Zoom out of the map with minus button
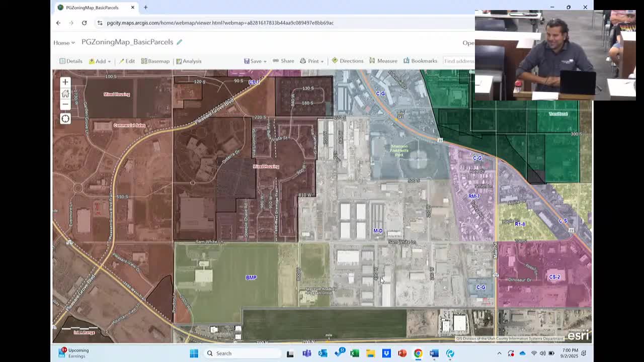Viewport: 644px width, 362px height. coord(65,105)
